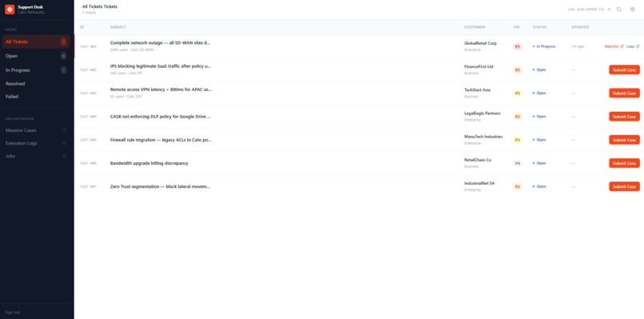Click the UPDATED column header
Viewport: 644px width, 319px height.
(x=580, y=27)
